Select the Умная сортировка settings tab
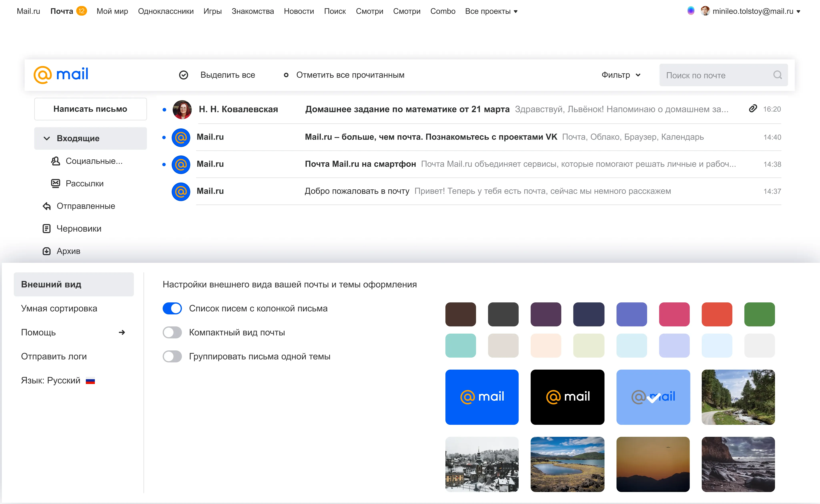820x504 pixels. [x=59, y=308]
